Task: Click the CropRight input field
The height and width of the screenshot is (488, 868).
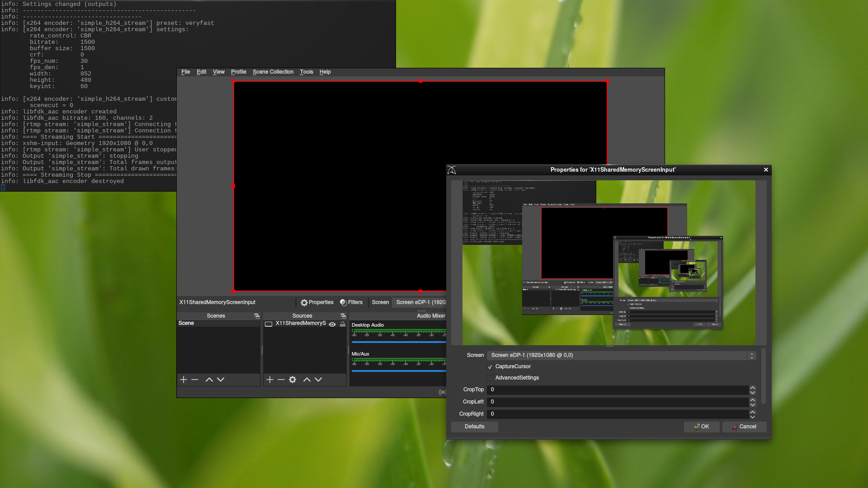Action: [x=618, y=414]
